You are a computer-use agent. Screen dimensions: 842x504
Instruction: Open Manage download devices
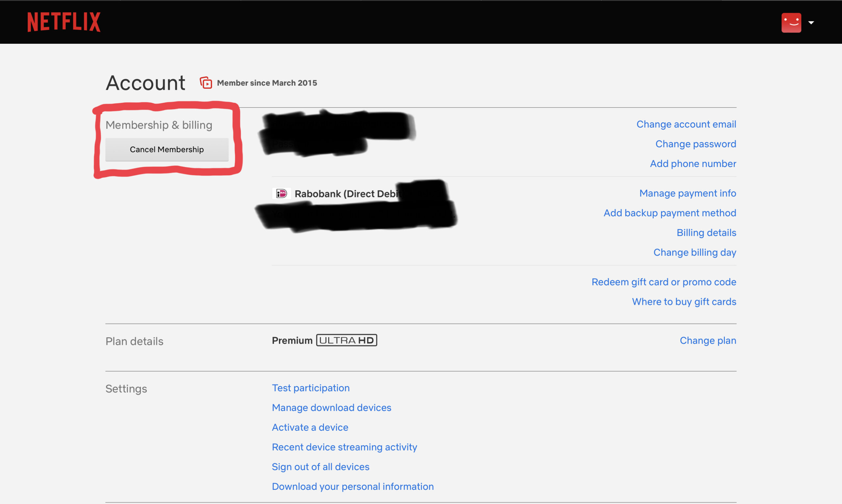pyautogui.click(x=332, y=408)
